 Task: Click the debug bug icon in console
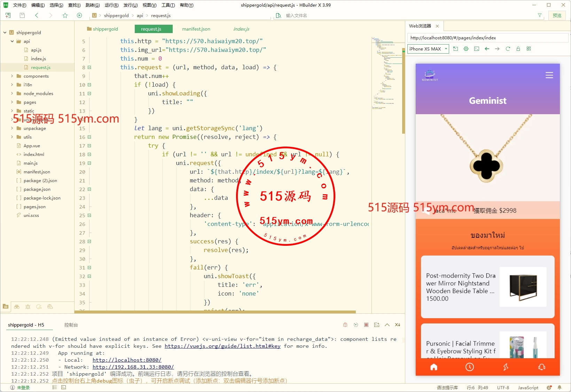click(345, 325)
